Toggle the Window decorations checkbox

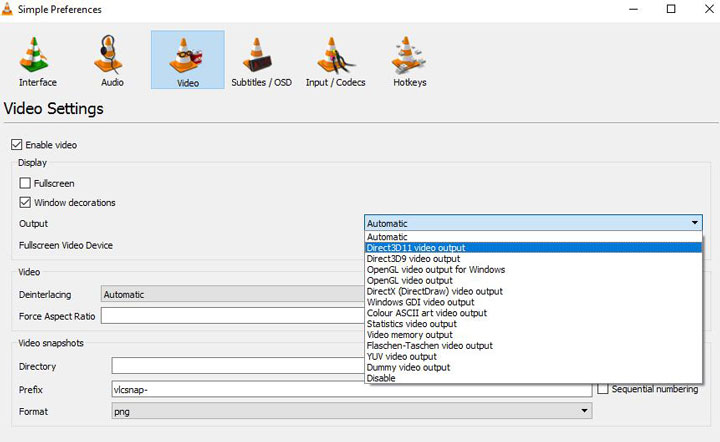click(25, 202)
